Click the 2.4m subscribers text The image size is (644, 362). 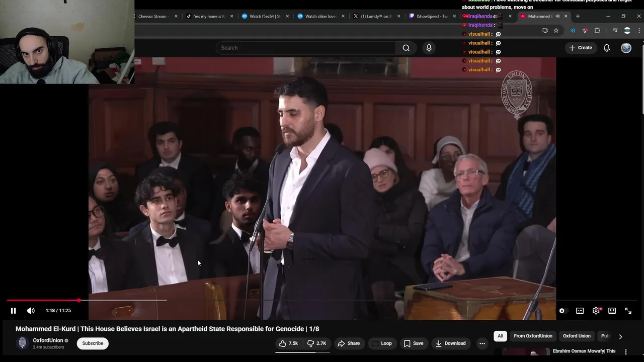coord(48,347)
